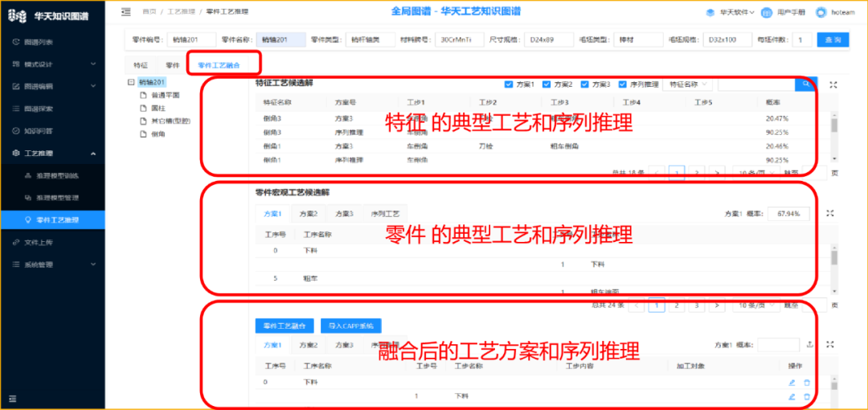Viewport: 868px width, 410px height.
Task: Click the 材料牌号 field showing 30CrMnTi
Action: tap(460, 39)
